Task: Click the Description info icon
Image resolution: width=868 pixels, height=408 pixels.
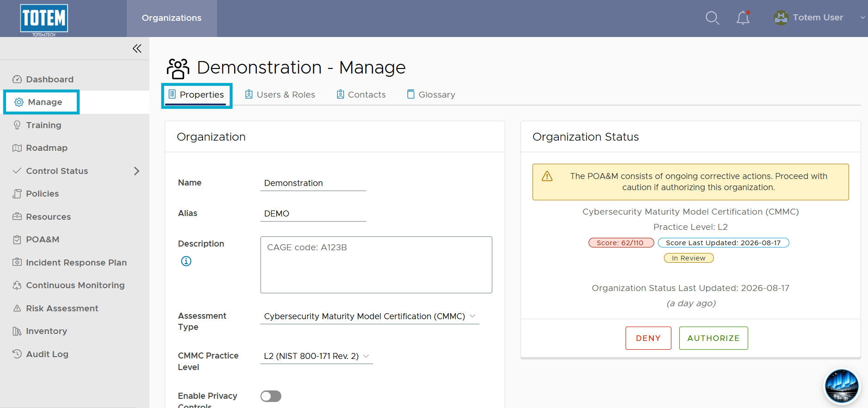Action: (x=186, y=261)
